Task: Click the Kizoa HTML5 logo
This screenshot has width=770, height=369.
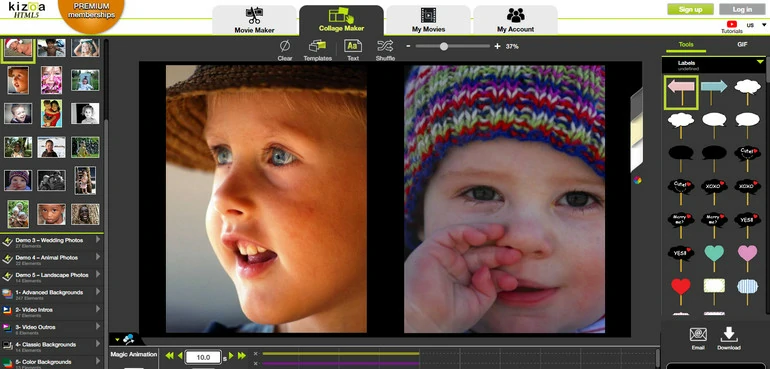Action: [27, 9]
